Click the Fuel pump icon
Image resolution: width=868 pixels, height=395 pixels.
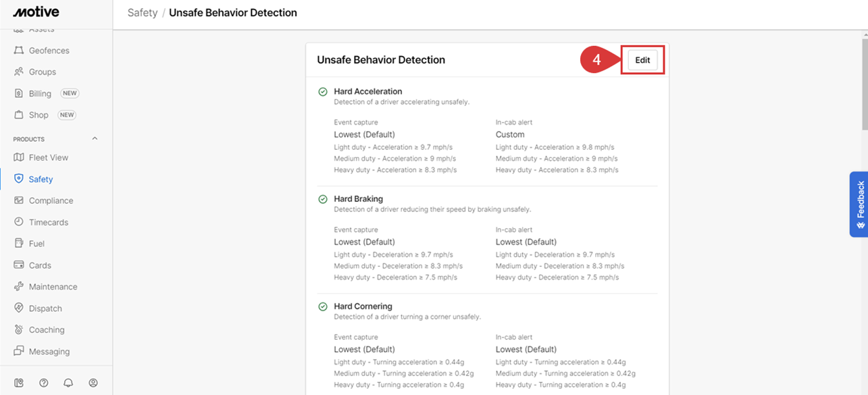[x=19, y=243]
